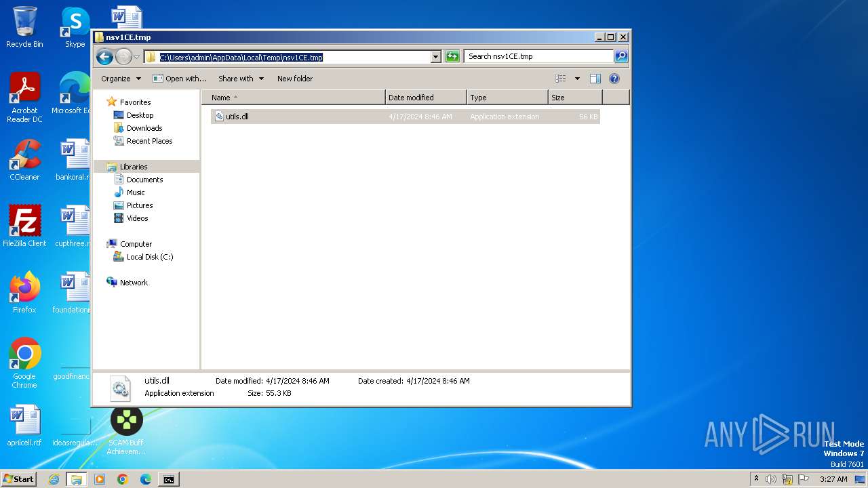The height and width of the screenshot is (488, 868).
Task: Expand the address bar history dropdown
Action: point(436,57)
